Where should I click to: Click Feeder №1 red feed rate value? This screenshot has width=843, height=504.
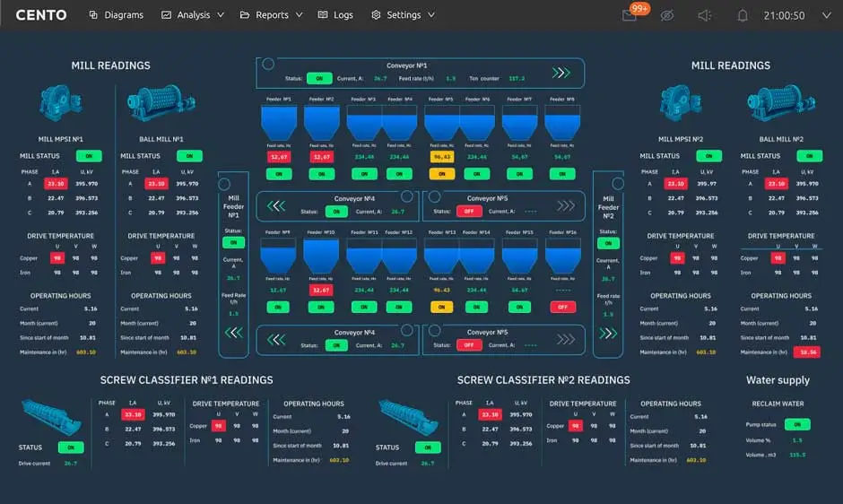click(x=279, y=157)
